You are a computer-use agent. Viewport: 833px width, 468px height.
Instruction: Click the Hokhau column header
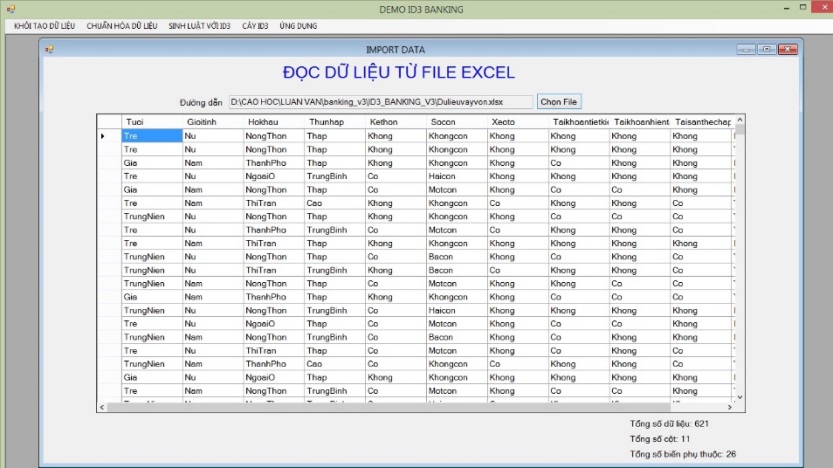(274, 122)
